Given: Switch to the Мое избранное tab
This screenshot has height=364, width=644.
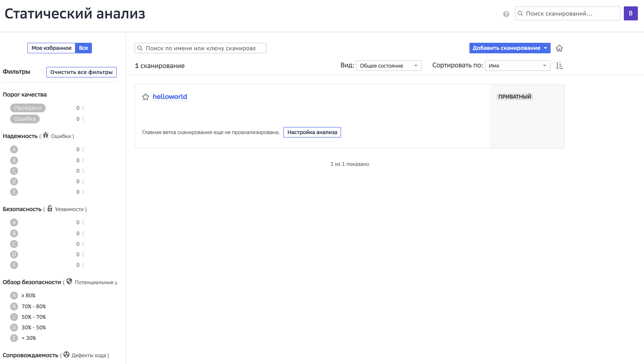Looking at the screenshot, I should click(x=52, y=48).
